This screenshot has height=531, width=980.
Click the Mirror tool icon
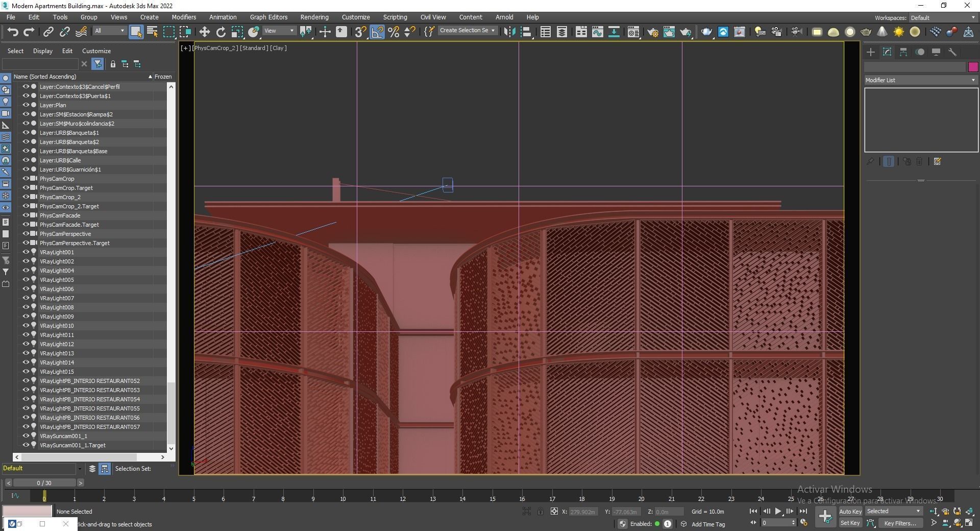coord(509,32)
